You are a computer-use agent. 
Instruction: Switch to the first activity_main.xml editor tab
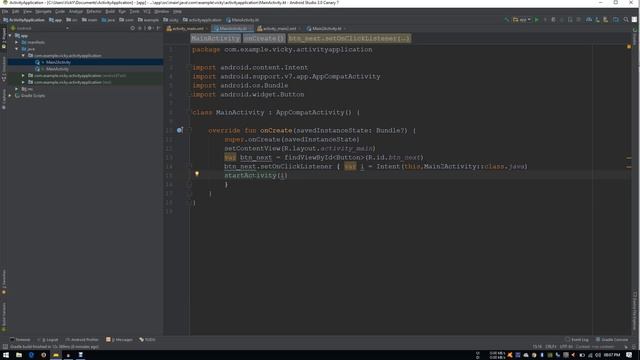click(x=187, y=29)
